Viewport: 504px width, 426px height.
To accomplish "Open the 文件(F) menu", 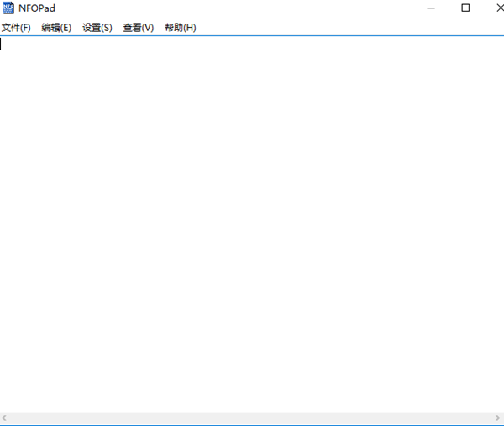I will point(16,28).
